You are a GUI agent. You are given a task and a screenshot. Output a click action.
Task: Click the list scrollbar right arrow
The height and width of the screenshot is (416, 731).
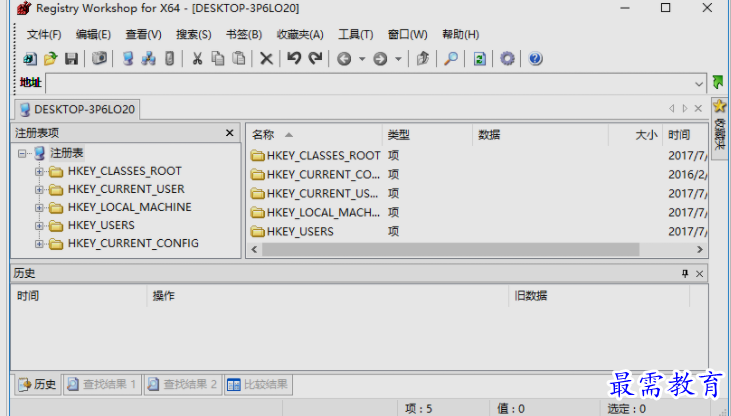coord(700,250)
